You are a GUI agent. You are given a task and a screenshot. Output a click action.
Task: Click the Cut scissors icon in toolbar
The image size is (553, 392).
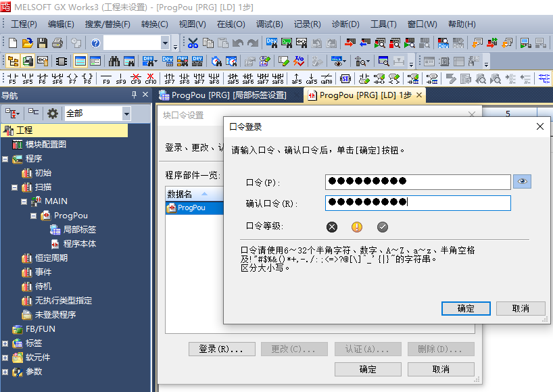pos(193,43)
